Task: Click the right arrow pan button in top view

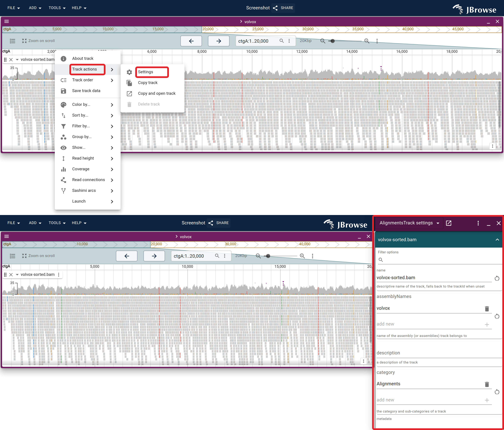Action: tap(219, 41)
